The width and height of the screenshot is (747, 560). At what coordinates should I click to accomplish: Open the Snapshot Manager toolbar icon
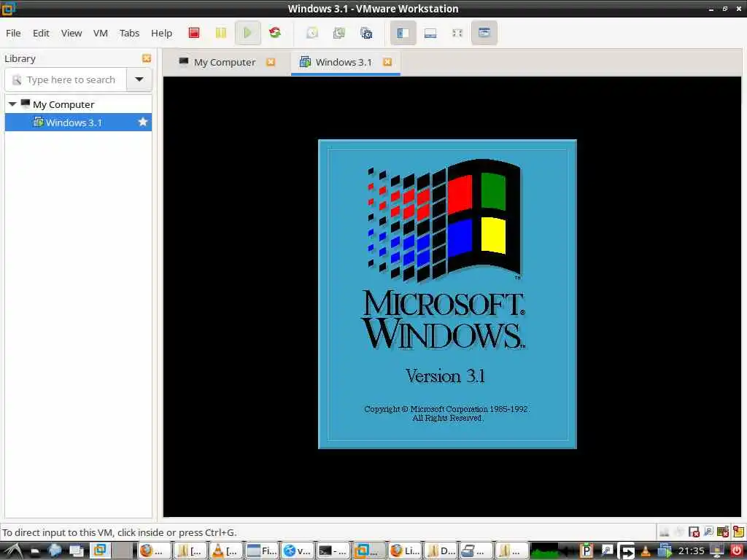click(x=366, y=33)
